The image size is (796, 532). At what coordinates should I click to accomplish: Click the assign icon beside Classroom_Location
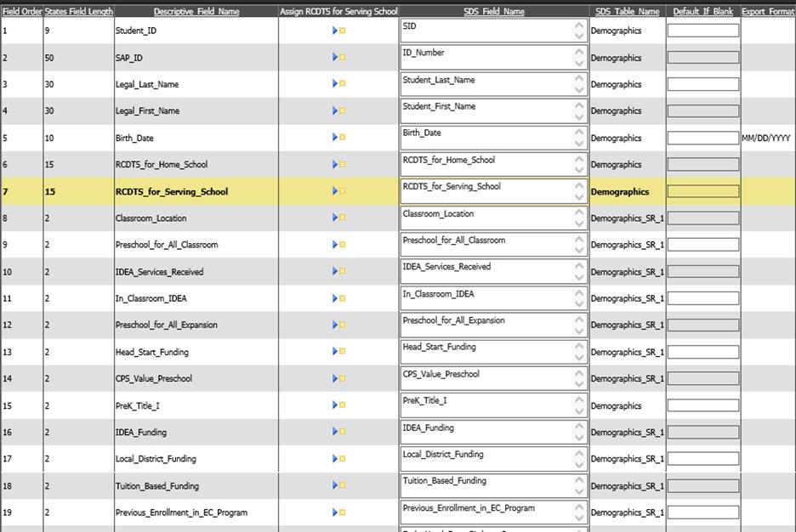tap(338, 218)
